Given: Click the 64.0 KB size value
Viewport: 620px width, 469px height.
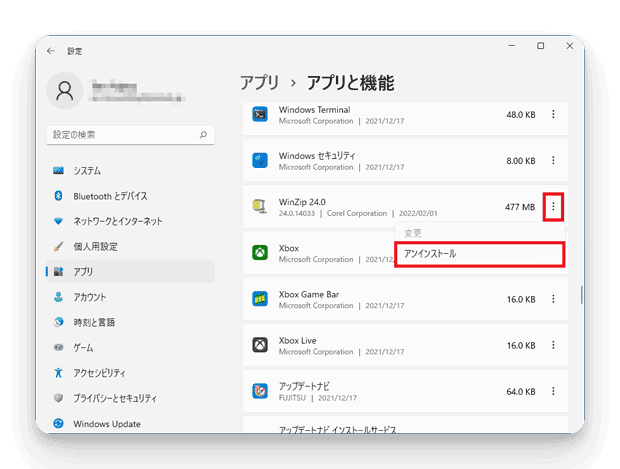Looking at the screenshot, I should 521,391.
